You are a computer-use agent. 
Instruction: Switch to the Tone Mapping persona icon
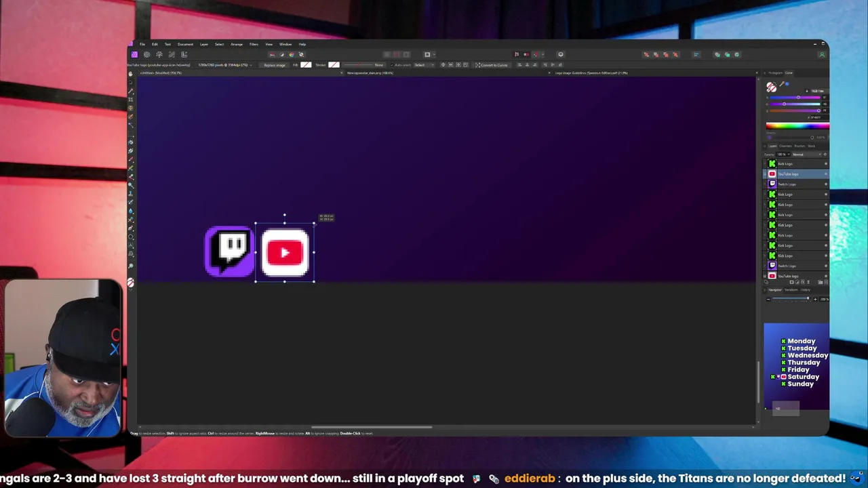pyautogui.click(x=172, y=54)
